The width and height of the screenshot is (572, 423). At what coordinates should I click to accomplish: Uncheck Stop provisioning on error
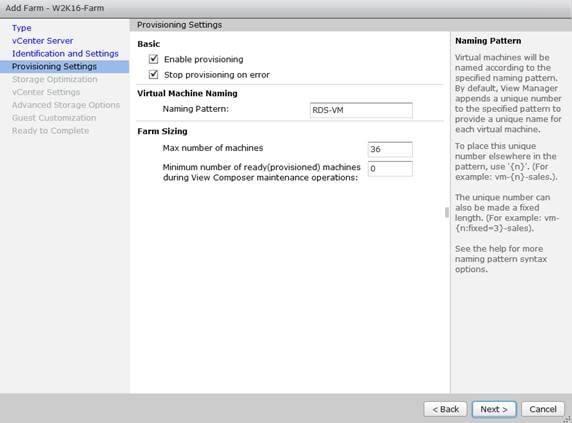[154, 74]
